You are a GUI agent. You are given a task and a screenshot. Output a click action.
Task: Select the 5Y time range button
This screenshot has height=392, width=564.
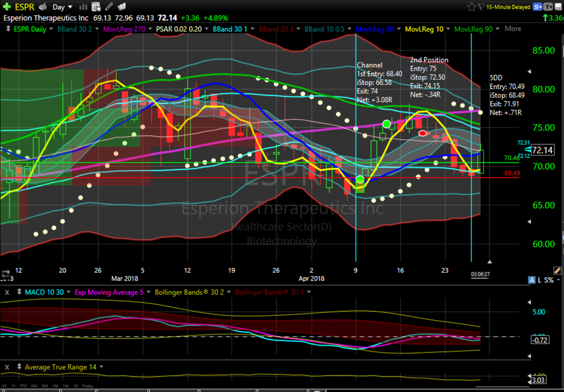point(4,386)
